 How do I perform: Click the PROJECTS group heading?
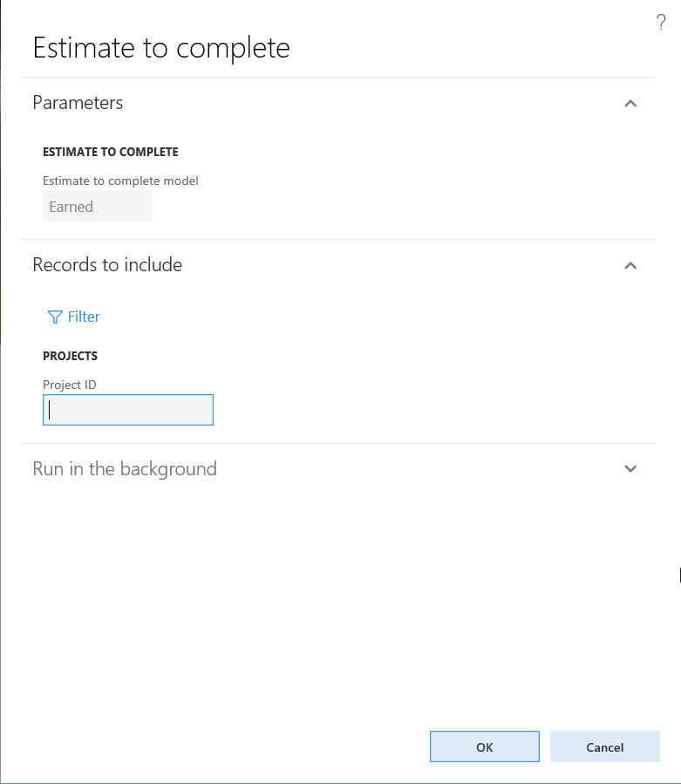71,356
